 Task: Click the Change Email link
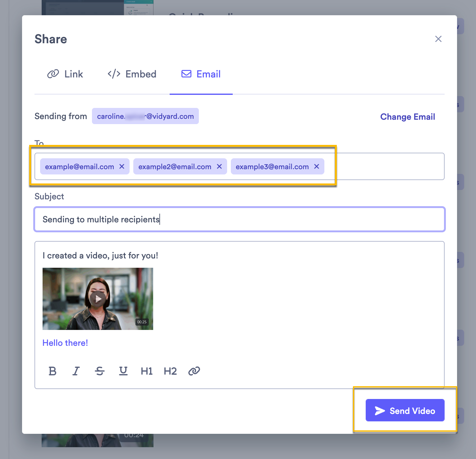[408, 117]
